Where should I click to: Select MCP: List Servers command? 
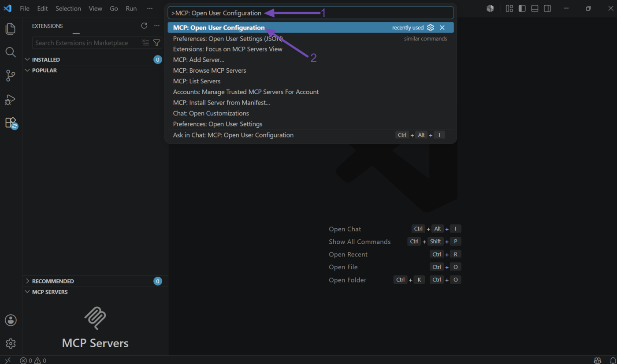pyautogui.click(x=311, y=81)
